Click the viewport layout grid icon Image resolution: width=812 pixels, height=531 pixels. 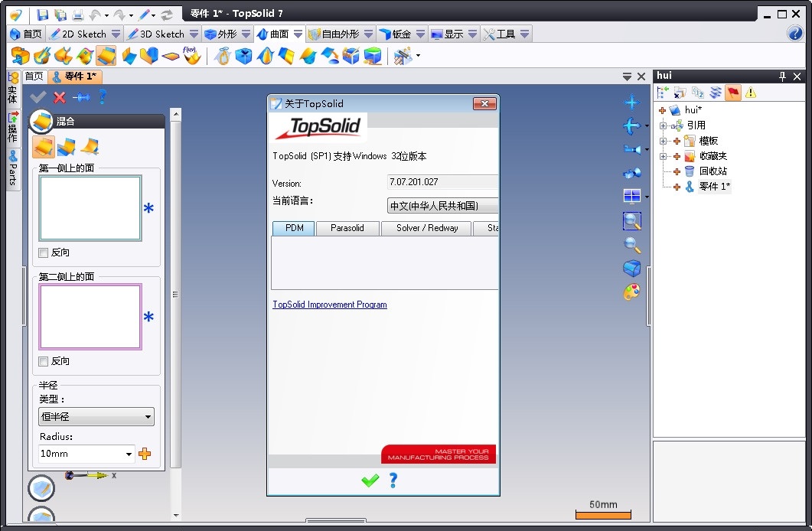[x=632, y=196]
